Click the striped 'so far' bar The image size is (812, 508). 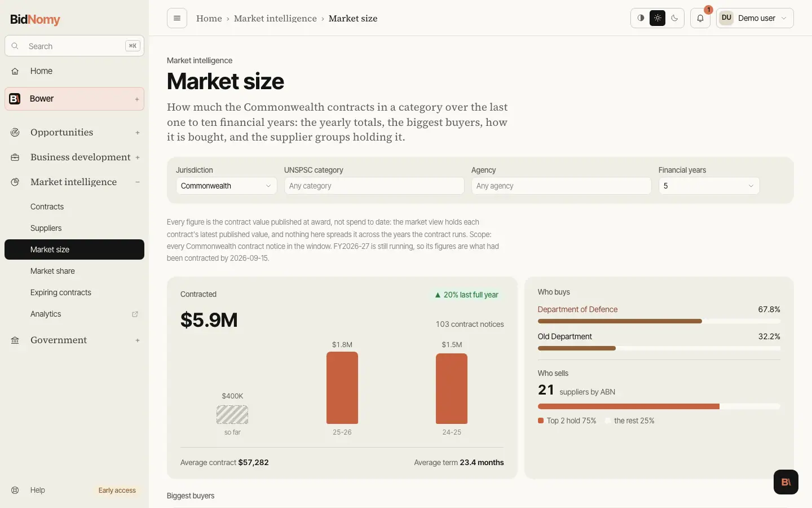(232, 415)
